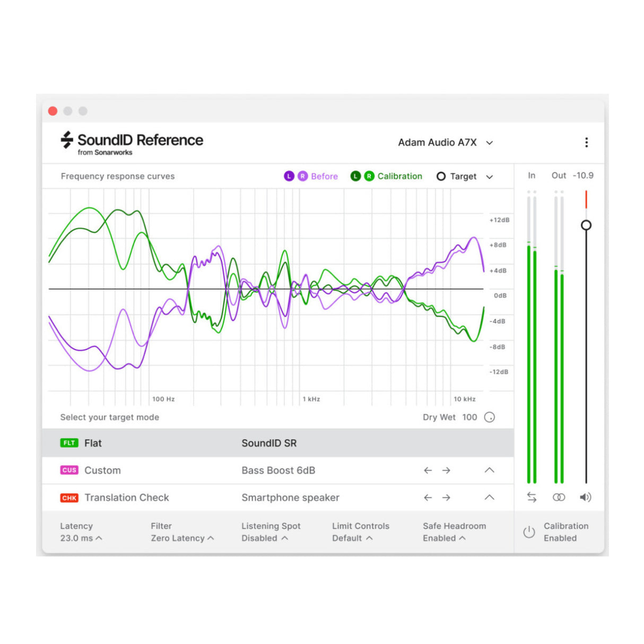
Task: Click the output volume slider handle
Action: (x=586, y=225)
